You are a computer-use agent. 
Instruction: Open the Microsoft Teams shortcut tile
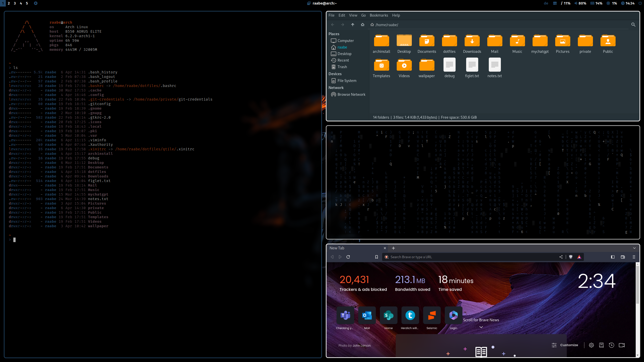pyautogui.click(x=345, y=315)
